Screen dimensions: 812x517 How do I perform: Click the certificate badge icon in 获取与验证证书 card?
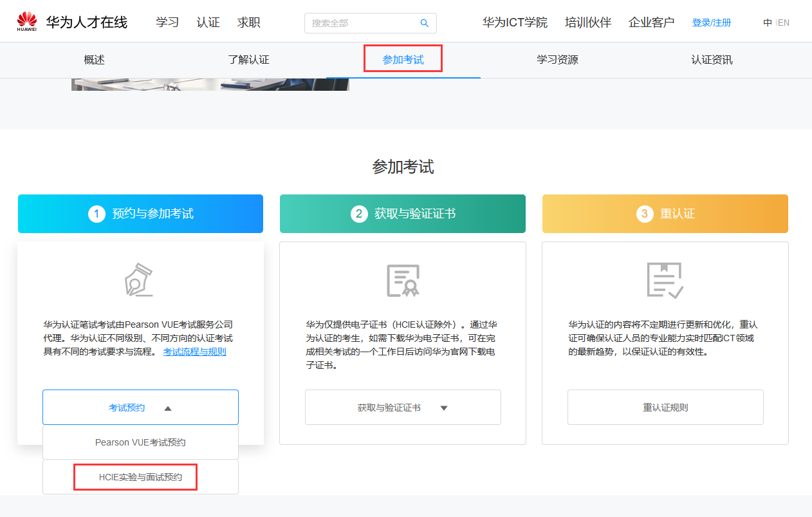403,279
